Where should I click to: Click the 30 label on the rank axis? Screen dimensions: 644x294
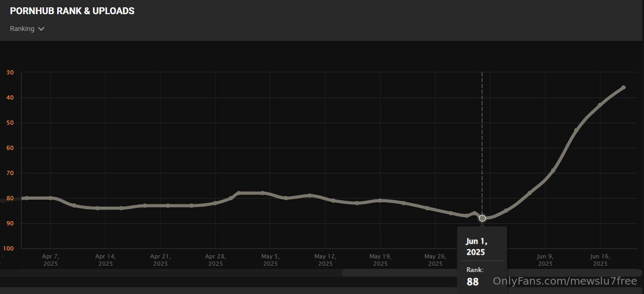(10, 73)
